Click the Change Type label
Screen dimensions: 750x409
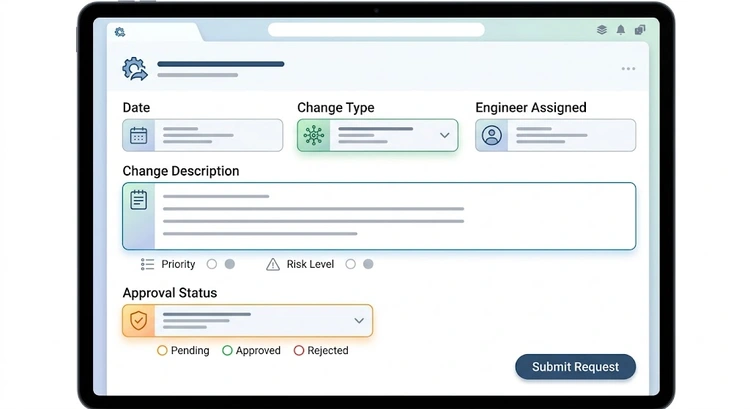coord(336,108)
